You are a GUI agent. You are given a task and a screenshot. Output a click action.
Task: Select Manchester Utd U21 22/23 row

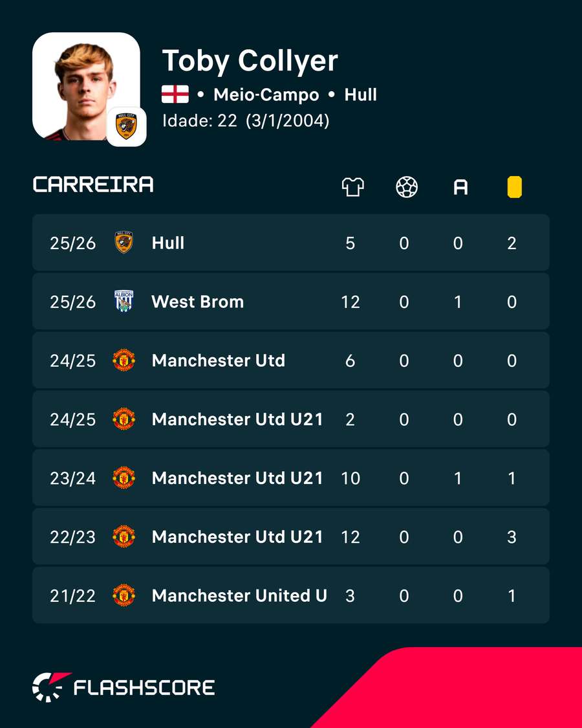pos(291,536)
